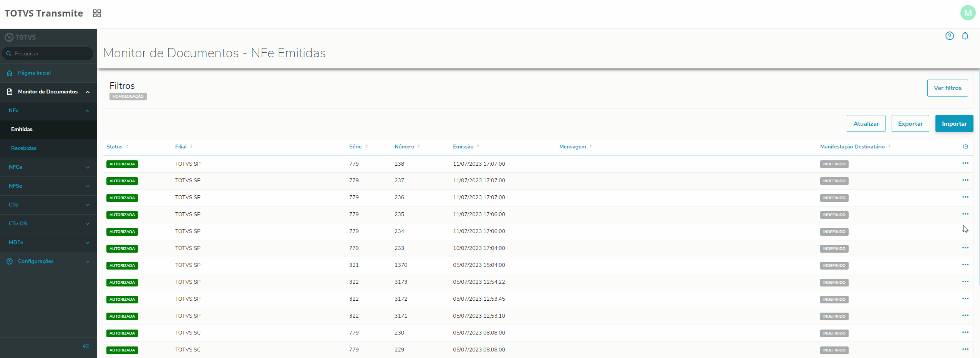Click TOTVS SC filial in row 230
The height and width of the screenshot is (358, 980).
[188, 333]
